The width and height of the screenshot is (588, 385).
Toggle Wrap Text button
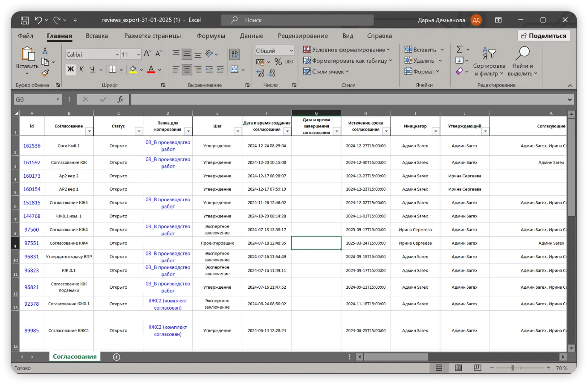234,54
